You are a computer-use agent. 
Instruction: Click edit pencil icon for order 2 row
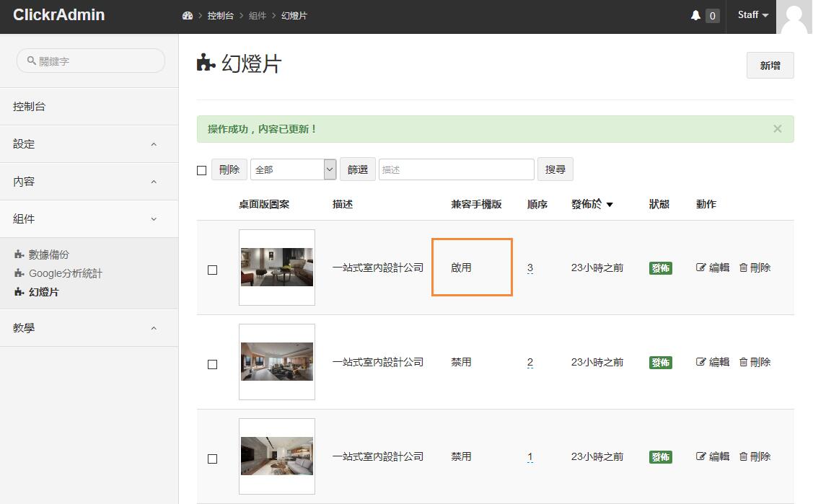point(700,361)
